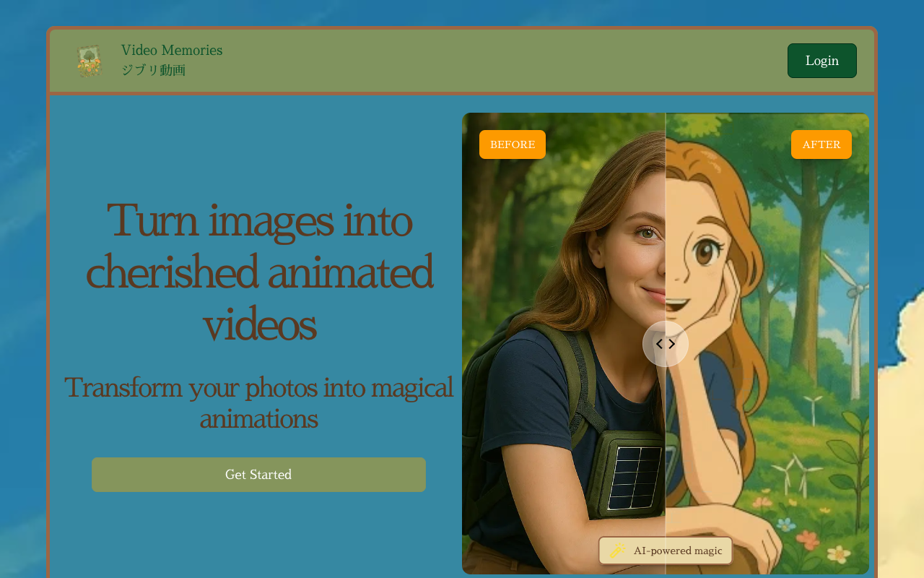Viewport: 924px width, 578px height.
Task: Click the Video Memories logo icon
Action: [x=88, y=59]
